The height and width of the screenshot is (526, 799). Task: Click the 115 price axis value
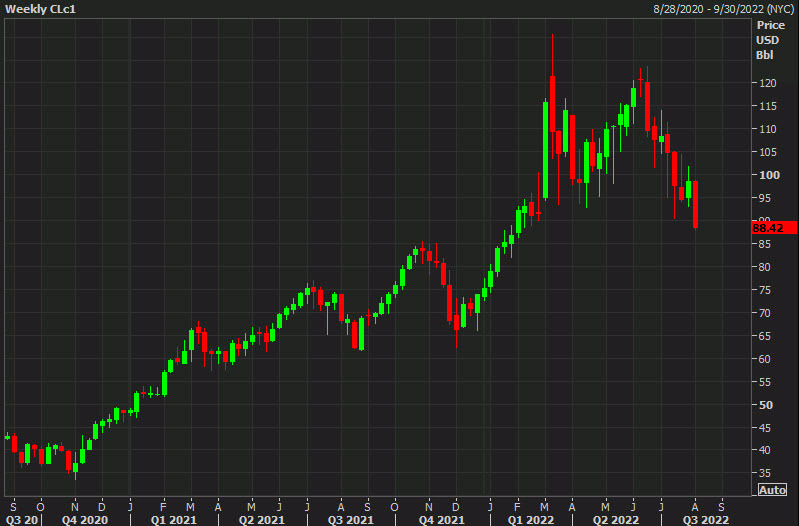point(767,106)
